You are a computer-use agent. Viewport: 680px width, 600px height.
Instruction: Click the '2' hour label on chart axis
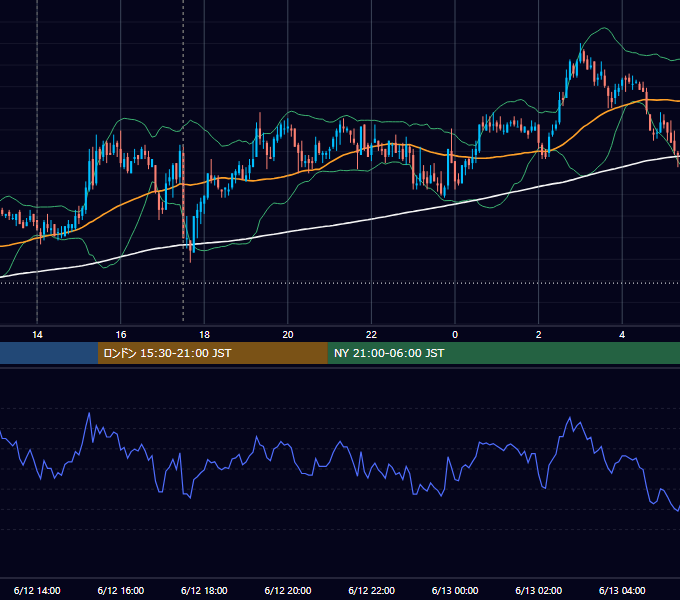pos(539,335)
